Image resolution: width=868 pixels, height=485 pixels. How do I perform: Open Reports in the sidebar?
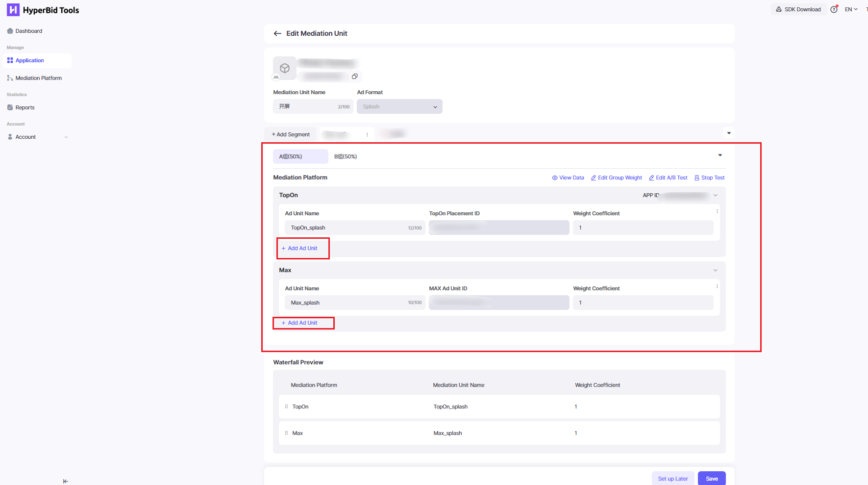[25, 107]
